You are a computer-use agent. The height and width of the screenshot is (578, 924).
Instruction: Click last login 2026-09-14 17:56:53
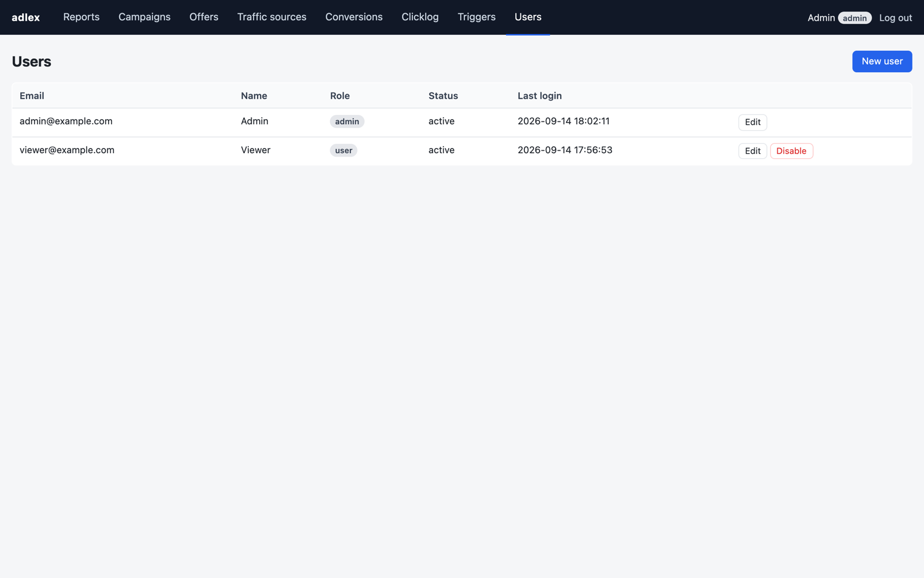tap(565, 150)
